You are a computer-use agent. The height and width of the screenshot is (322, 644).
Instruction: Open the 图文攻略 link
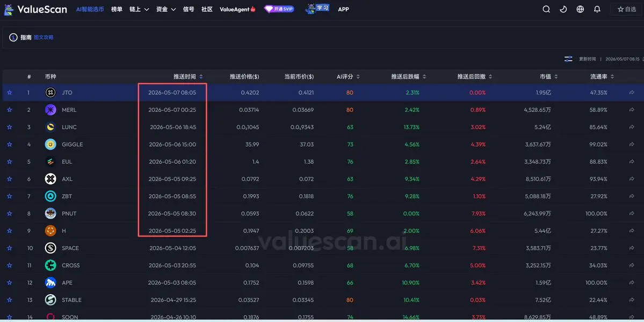pos(44,38)
